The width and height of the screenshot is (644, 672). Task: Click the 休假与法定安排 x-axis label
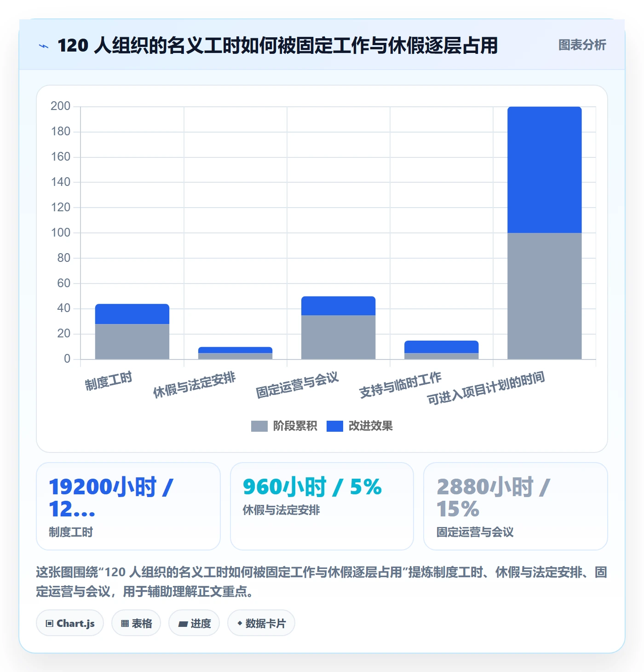coord(194,385)
